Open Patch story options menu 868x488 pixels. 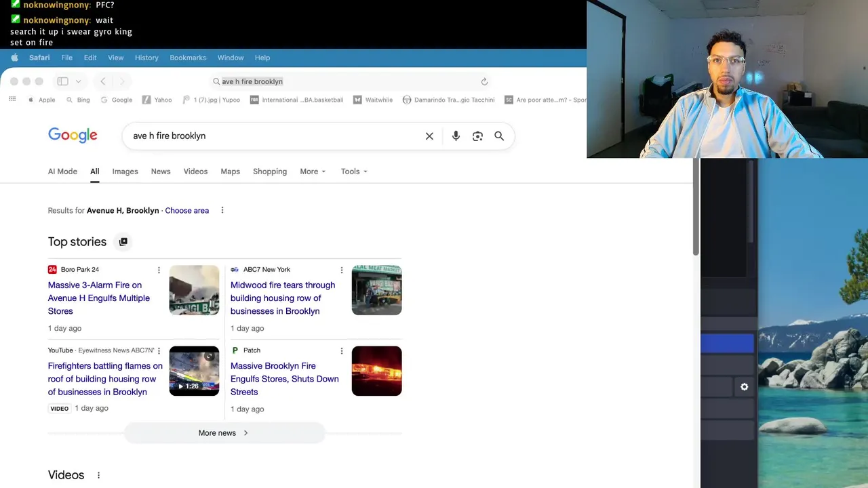[341, 350]
